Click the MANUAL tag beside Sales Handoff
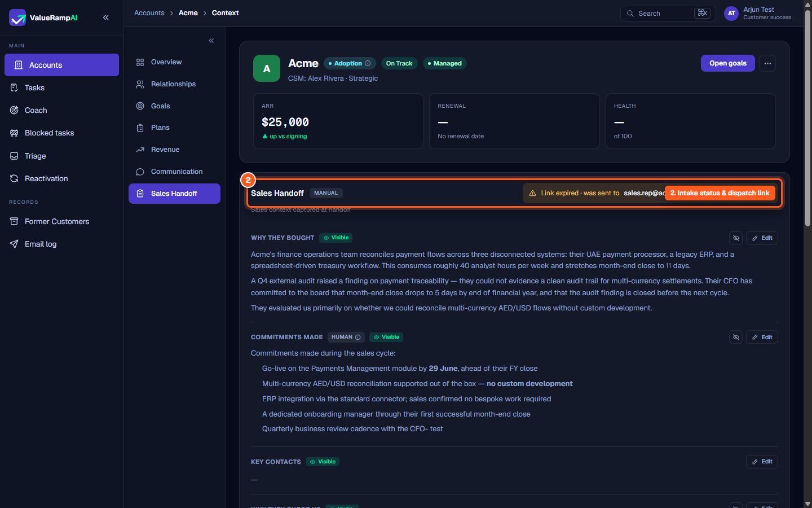The height and width of the screenshot is (508, 812). [x=326, y=193]
